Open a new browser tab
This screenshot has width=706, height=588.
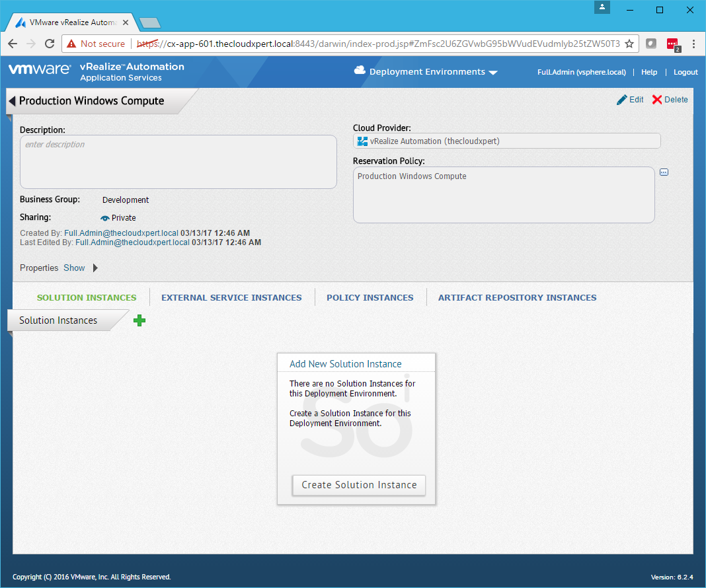(x=150, y=22)
